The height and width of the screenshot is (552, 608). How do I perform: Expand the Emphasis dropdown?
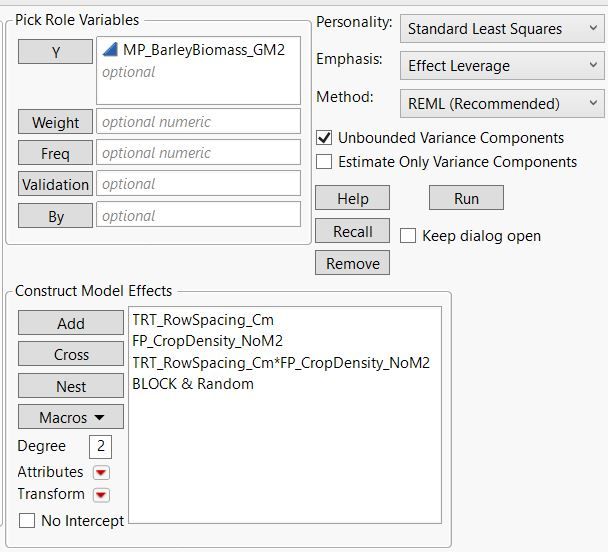point(502,66)
